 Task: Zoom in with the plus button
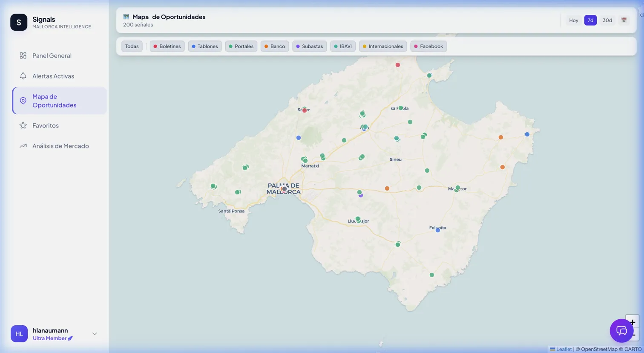[632, 322]
